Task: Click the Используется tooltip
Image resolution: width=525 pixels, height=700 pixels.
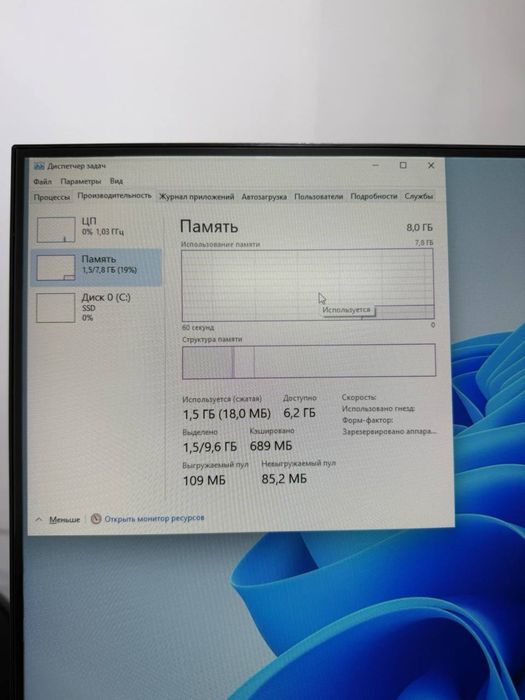Action: click(347, 310)
